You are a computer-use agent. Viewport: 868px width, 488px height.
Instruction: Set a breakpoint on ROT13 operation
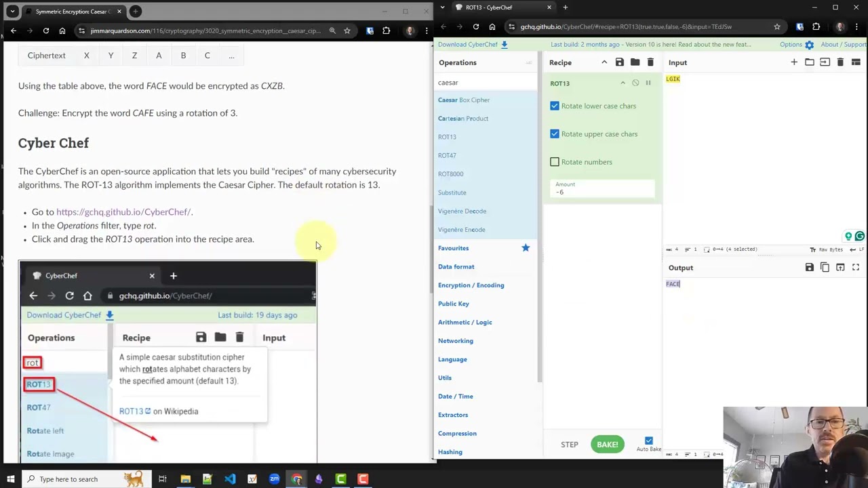click(648, 83)
